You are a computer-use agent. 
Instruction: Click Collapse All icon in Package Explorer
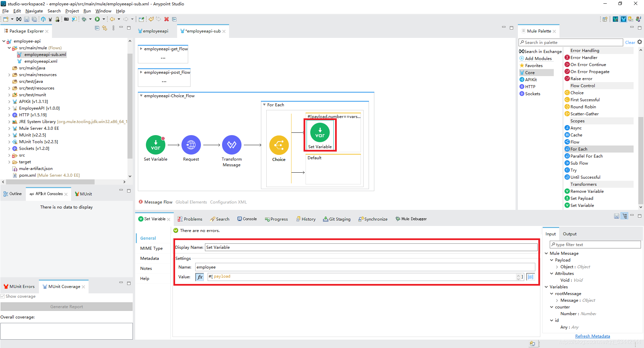pyautogui.click(x=97, y=28)
